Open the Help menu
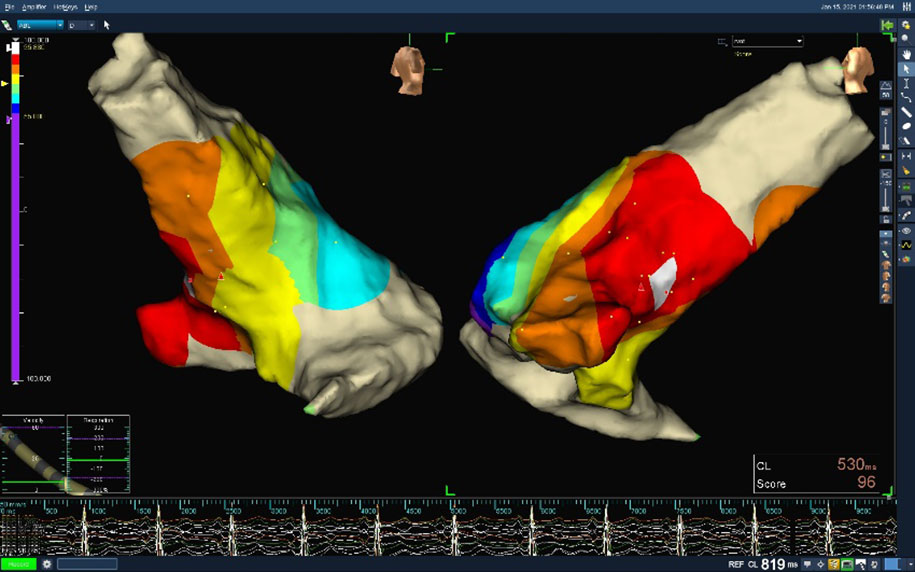The height and width of the screenshot is (572, 915). tap(90, 6)
